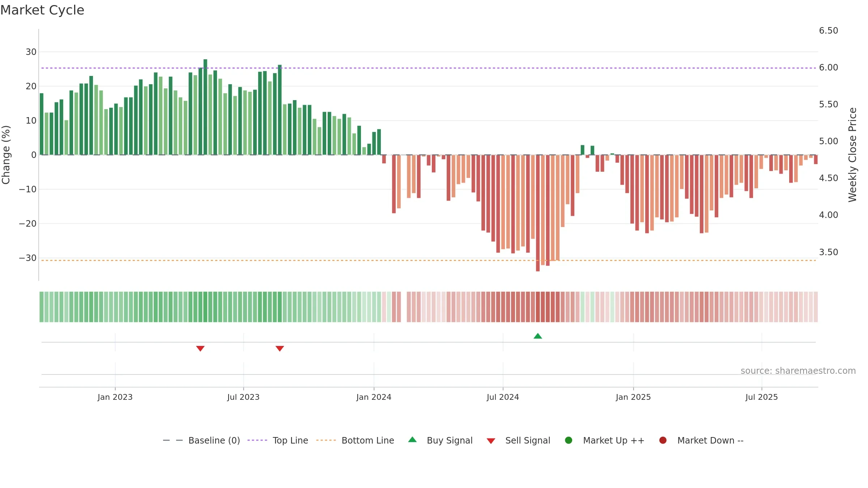
Task: Click the Jan 2024 axis label
Action: pos(374,397)
